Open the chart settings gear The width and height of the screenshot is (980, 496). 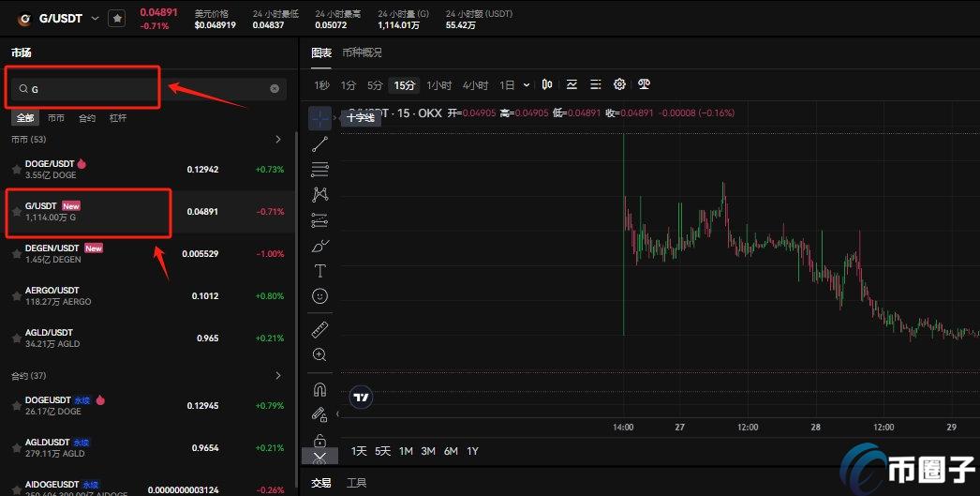click(619, 84)
